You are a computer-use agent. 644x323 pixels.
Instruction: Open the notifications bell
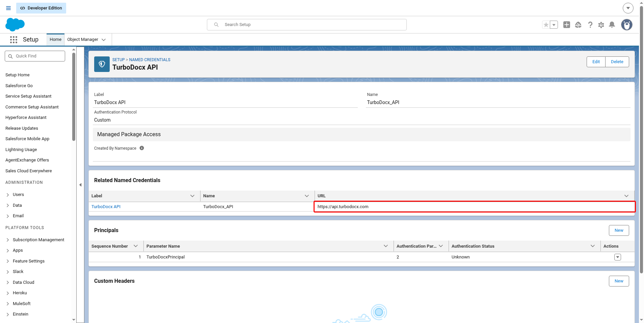612,25
